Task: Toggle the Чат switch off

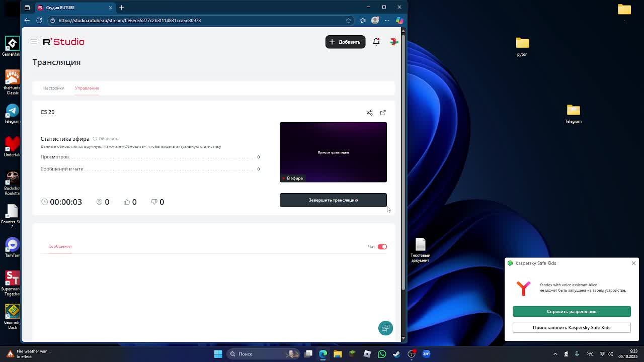Action: tap(382, 246)
